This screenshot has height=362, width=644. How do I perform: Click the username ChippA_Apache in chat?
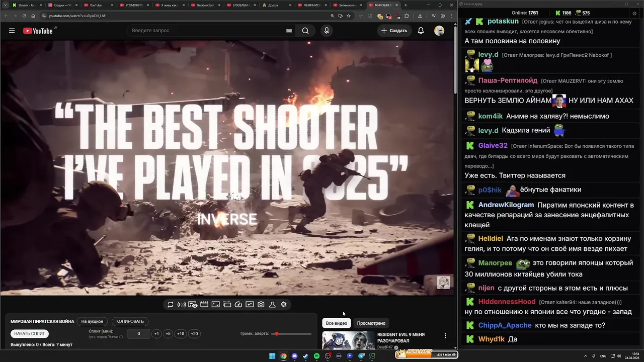coord(505,325)
